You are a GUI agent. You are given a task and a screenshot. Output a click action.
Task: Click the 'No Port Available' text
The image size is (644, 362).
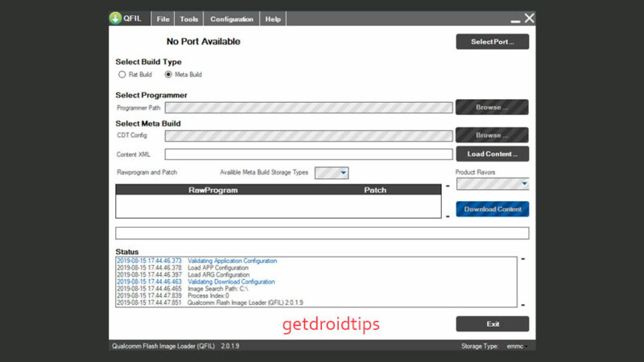[204, 42]
